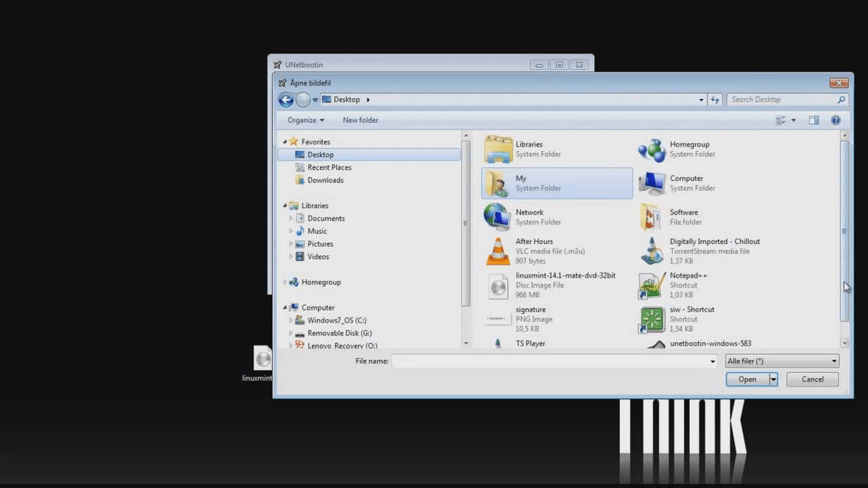The height and width of the screenshot is (488, 868).
Task: Select the Libraries system folder icon
Action: coord(498,149)
